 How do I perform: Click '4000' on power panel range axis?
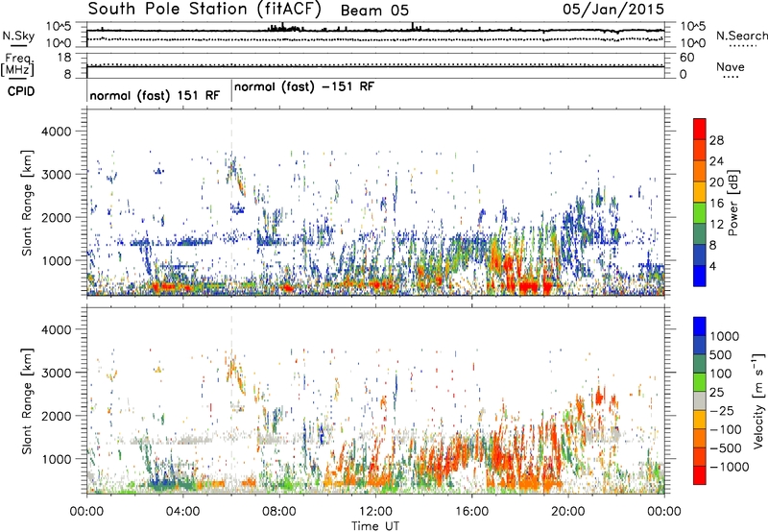click(x=57, y=132)
